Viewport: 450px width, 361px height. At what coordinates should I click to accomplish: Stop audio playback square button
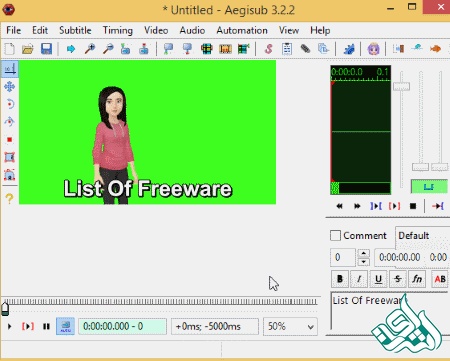(x=413, y=206)
